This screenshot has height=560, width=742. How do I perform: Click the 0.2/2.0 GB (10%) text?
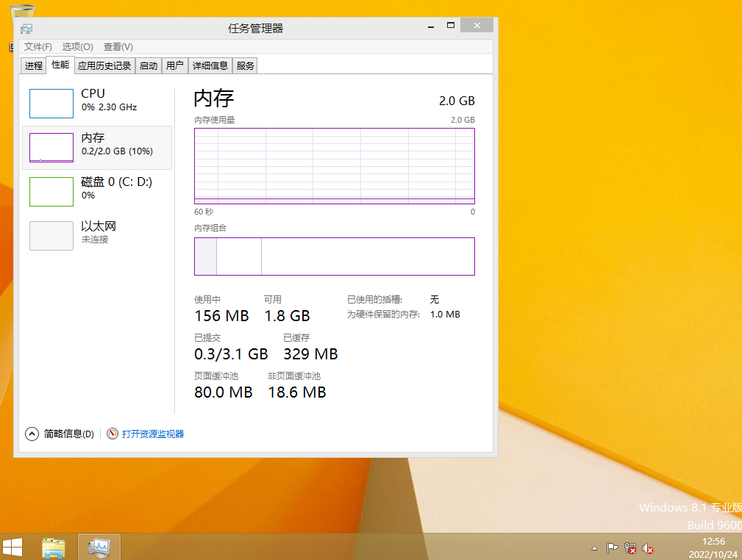coord(118,151)
